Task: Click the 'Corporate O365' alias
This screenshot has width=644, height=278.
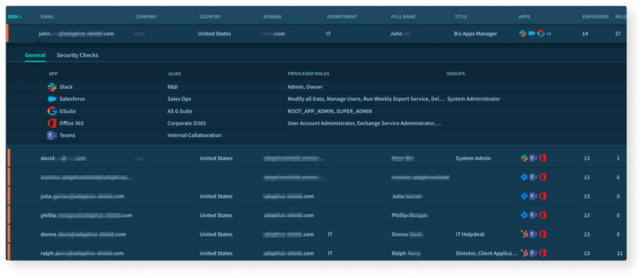Action: tap(185, 124)
